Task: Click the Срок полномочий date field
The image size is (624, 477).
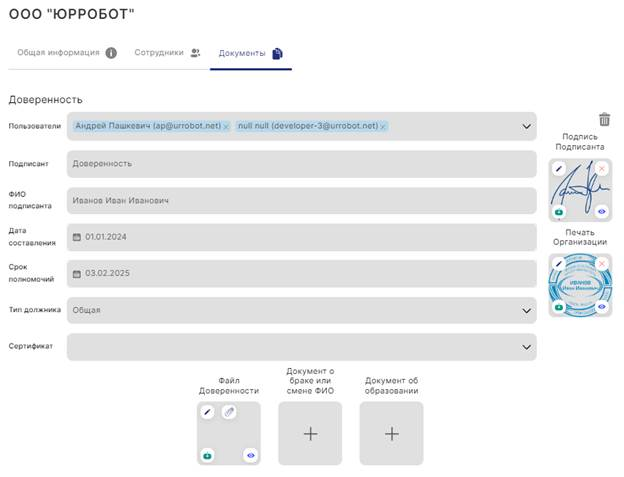Action: tap(300, 273)
